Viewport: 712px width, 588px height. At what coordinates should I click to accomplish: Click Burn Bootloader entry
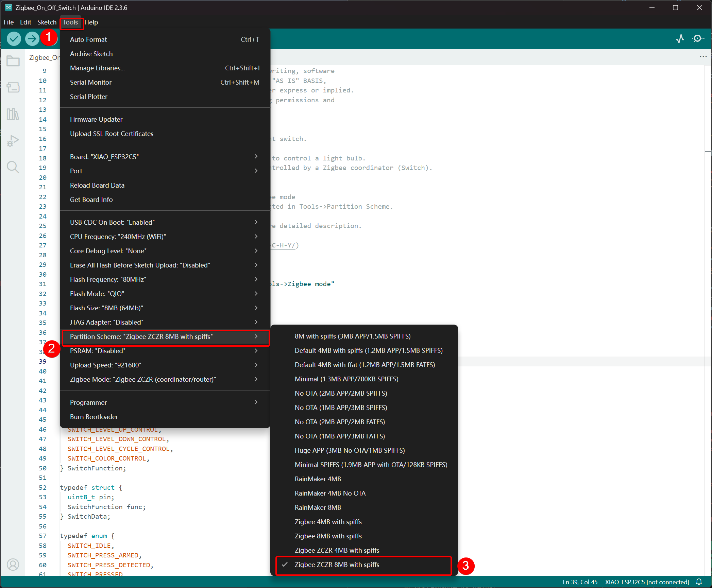click(94, 417)
